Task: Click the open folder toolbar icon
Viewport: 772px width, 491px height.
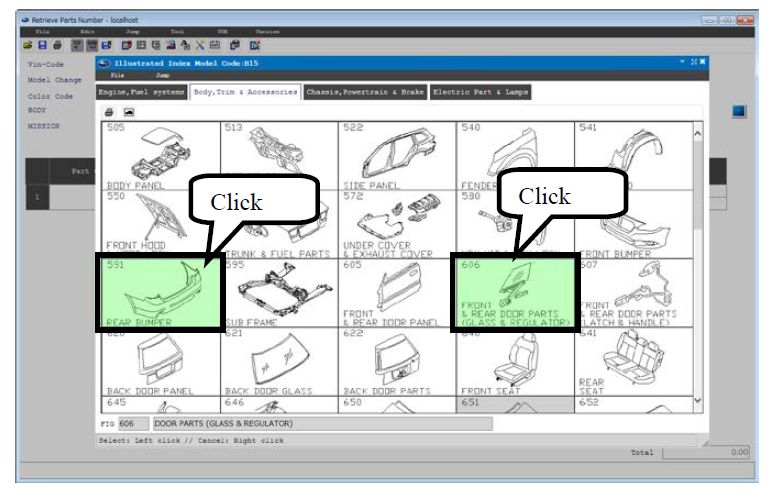Action: [x=28, y=45]
